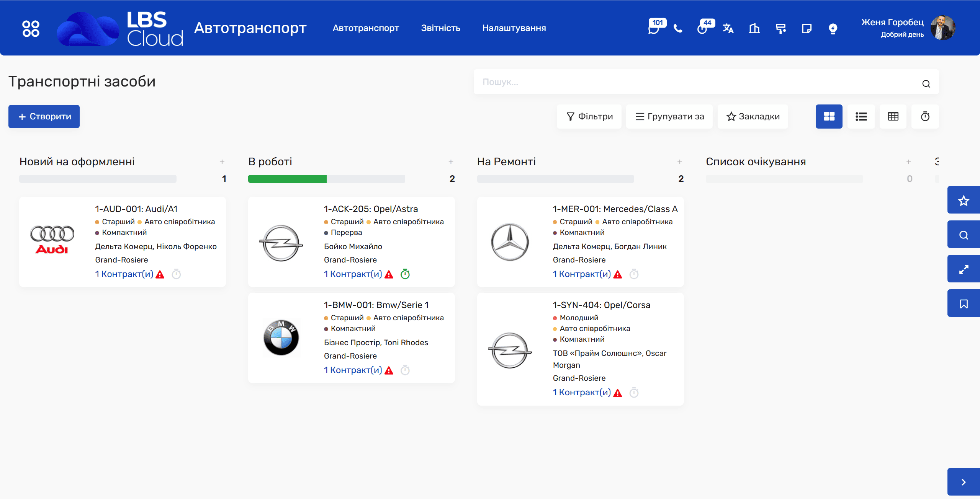The width and height of the screenshot is (980, 499).
Task: Focus the Пошук search field
Action: point(706,82)
